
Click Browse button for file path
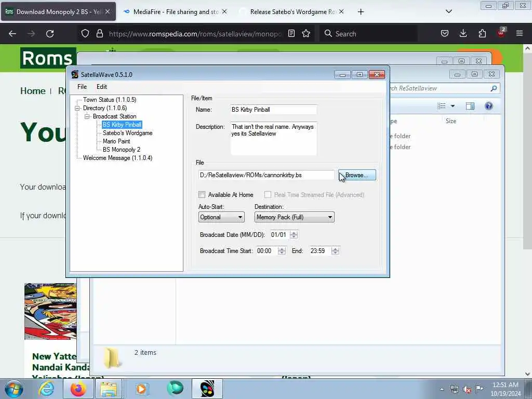tap(357, 175)
